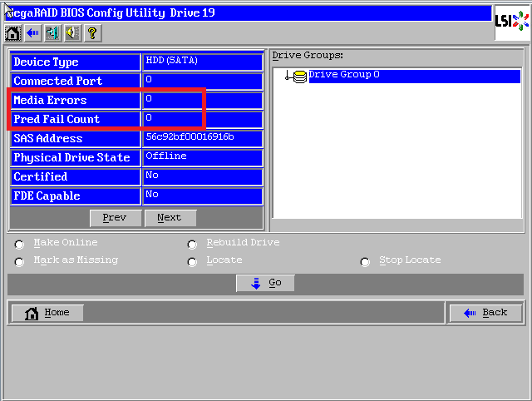The width and height of the screenshot is (532, 401).
Task: Select the Make Online radio option
Action: click(x=20, y=244)
